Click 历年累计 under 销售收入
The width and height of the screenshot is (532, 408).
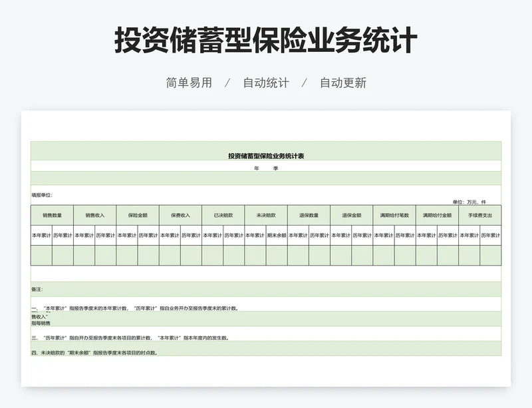[106, 235]
